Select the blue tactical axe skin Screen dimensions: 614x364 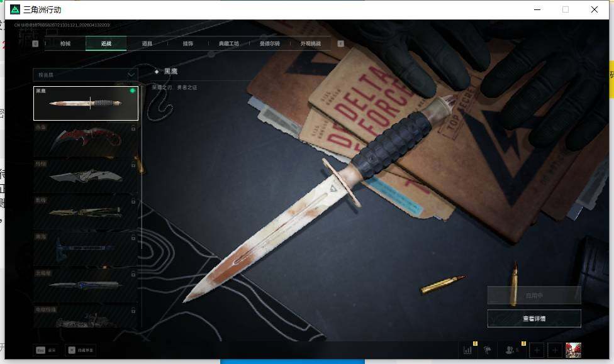coord(86,250)
